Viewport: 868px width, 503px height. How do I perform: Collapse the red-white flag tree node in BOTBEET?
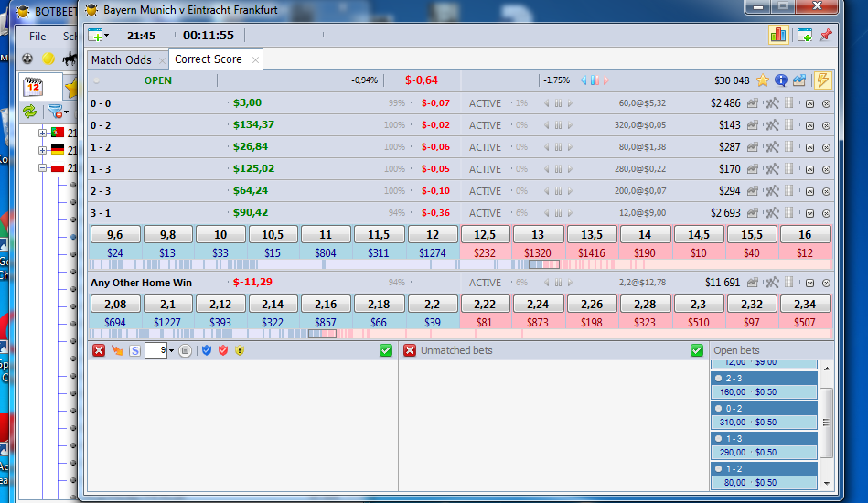point(42,168)
